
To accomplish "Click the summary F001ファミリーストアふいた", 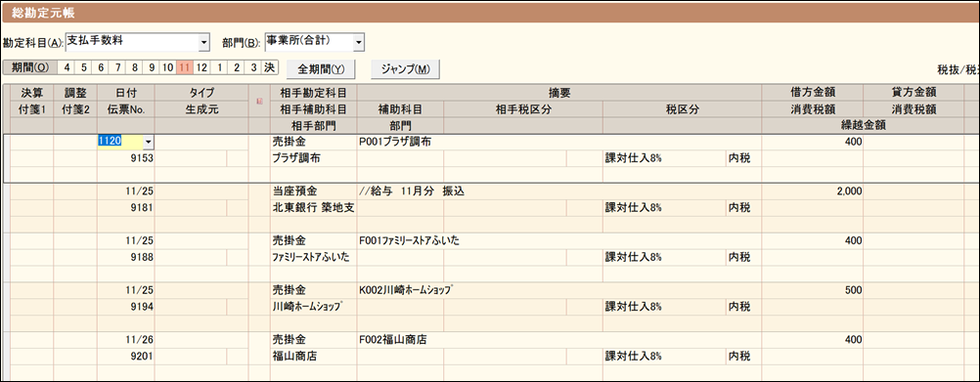I will [410, 240].
